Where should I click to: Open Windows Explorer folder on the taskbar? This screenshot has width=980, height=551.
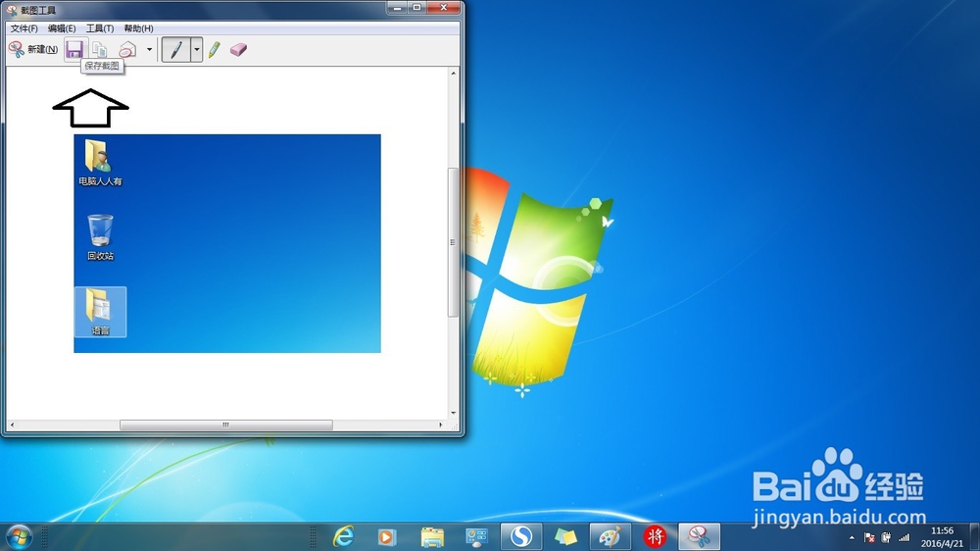[x=432, y=536]
